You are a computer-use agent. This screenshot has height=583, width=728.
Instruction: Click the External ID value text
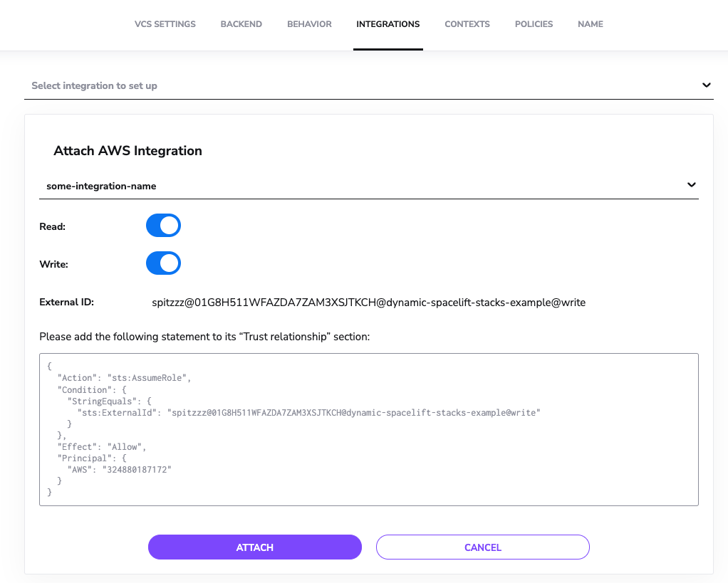[x=368, y=303]
